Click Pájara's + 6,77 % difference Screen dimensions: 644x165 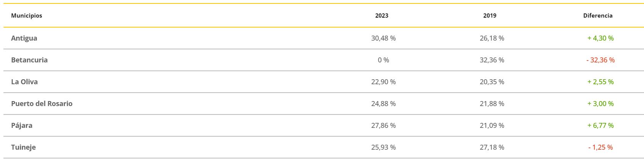point(600,126)
